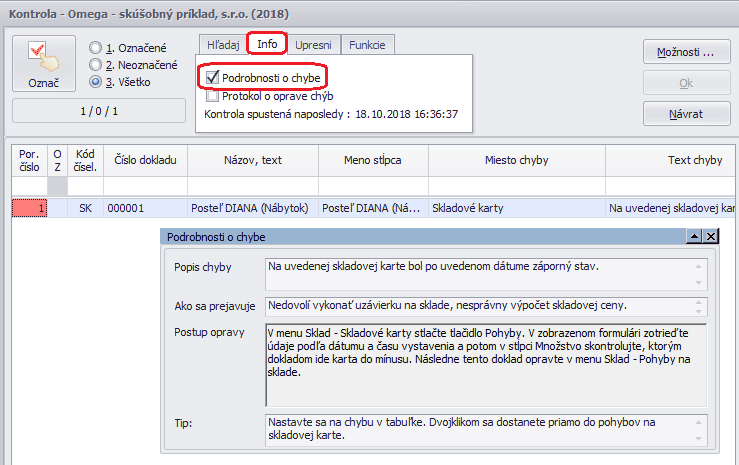Click the Označ button with checkmark icon
This screenshot has width=739, height=465.
click(x=44, y=65)
